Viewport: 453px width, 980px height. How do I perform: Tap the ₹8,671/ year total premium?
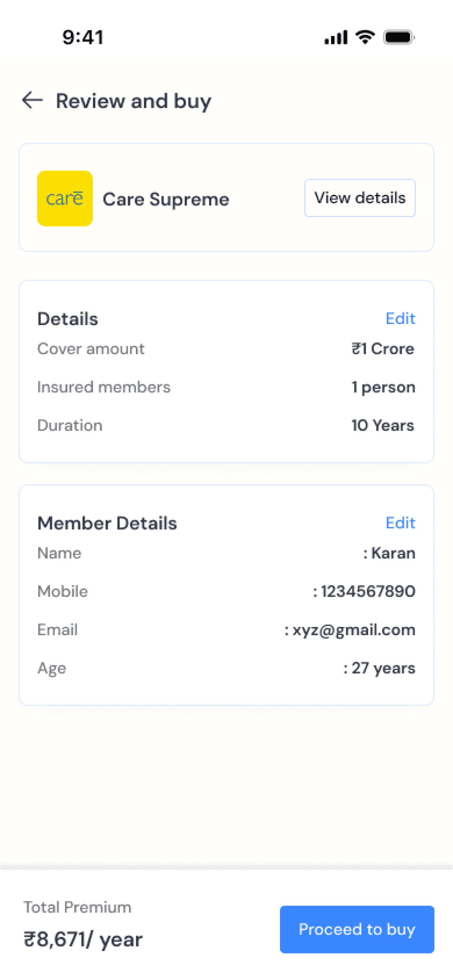pos(83,939)
